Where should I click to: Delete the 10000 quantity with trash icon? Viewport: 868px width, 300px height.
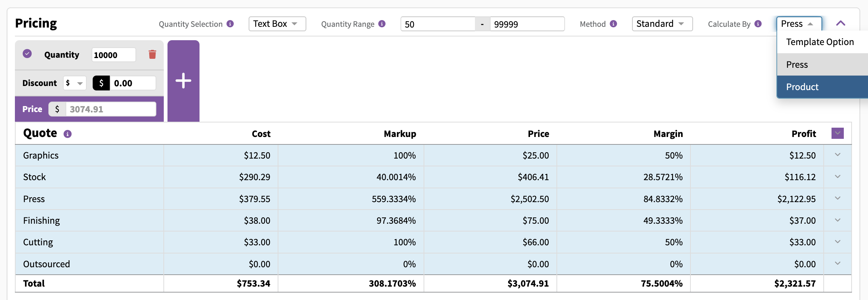pos(152,54)
